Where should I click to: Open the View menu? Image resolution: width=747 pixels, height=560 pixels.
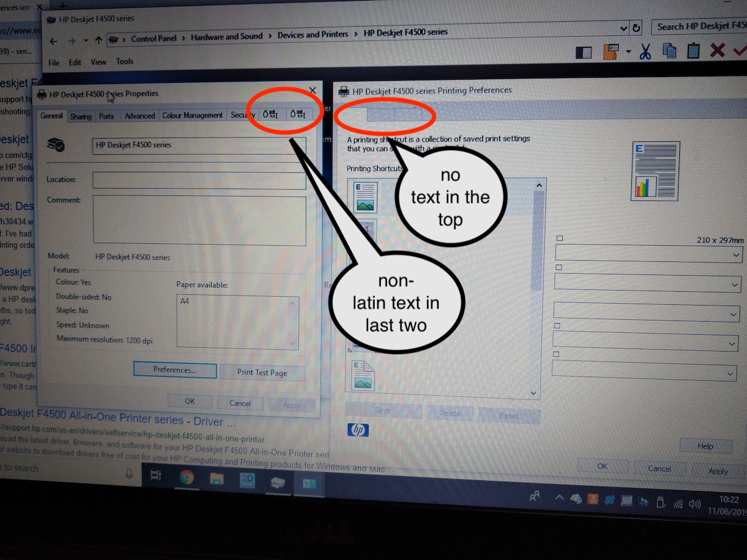[98, 62]
